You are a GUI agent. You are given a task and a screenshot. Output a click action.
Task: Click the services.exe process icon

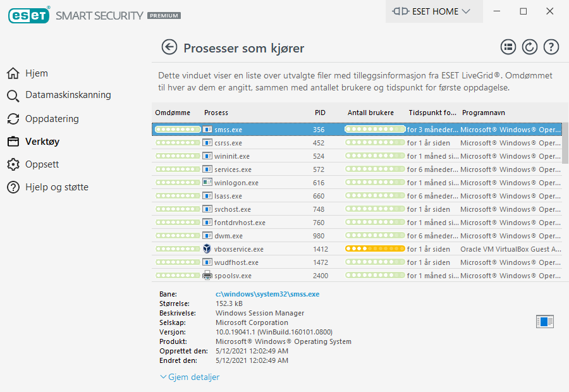point(207,169)
